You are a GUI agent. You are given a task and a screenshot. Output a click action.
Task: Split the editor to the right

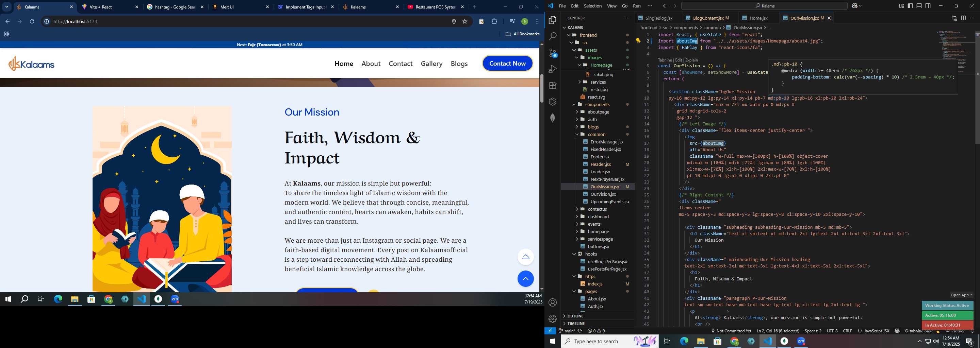point(963,18)
